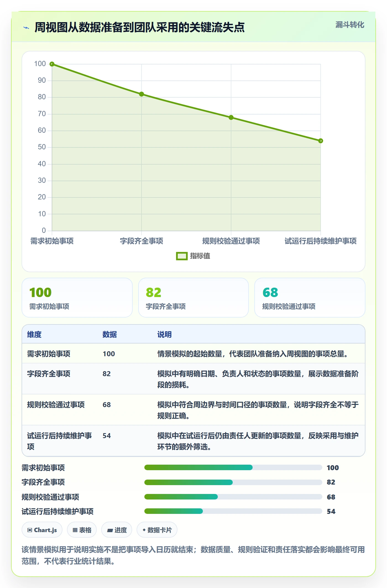Click the 需求初始事项 cell in the table
The image size is (387, 588).
(x=49, y=354)
